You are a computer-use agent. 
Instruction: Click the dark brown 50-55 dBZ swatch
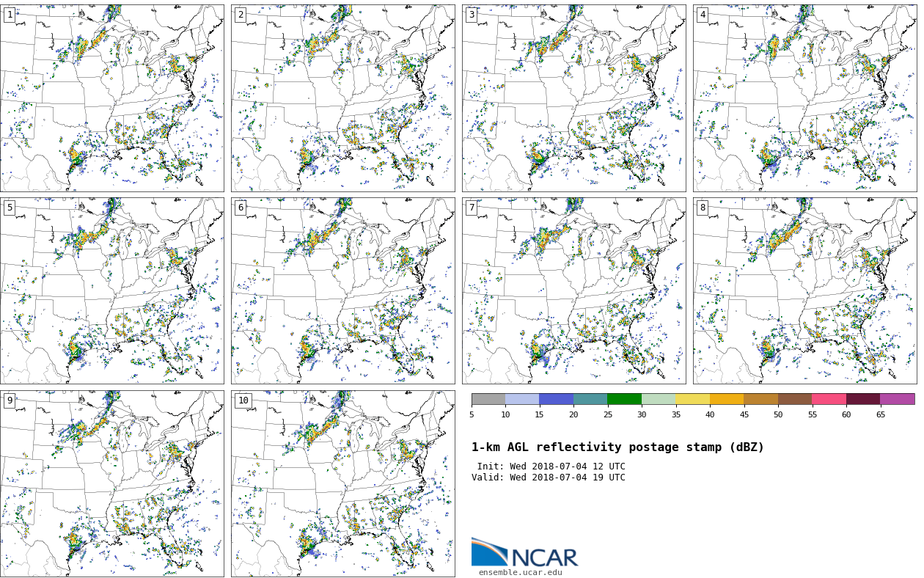coord(795,399)
